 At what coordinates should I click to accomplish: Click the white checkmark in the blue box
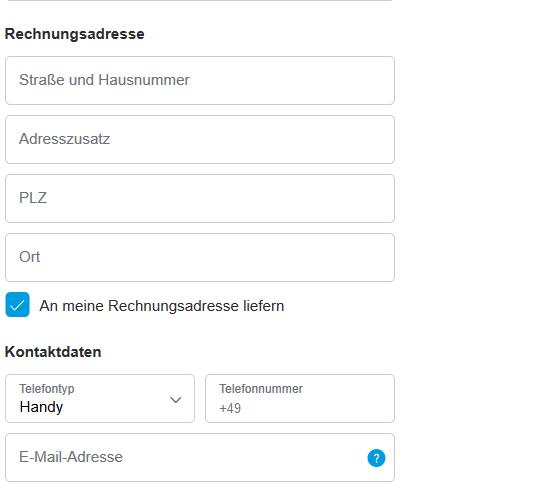coord(17,305)
